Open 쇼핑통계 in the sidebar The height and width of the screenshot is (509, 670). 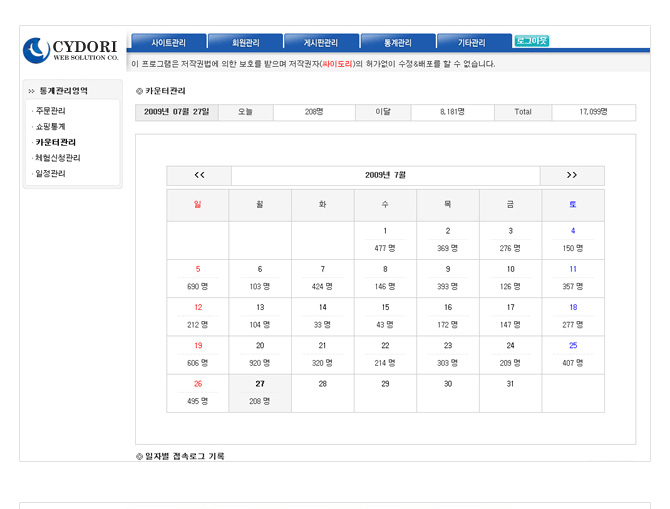coord(51,126)
